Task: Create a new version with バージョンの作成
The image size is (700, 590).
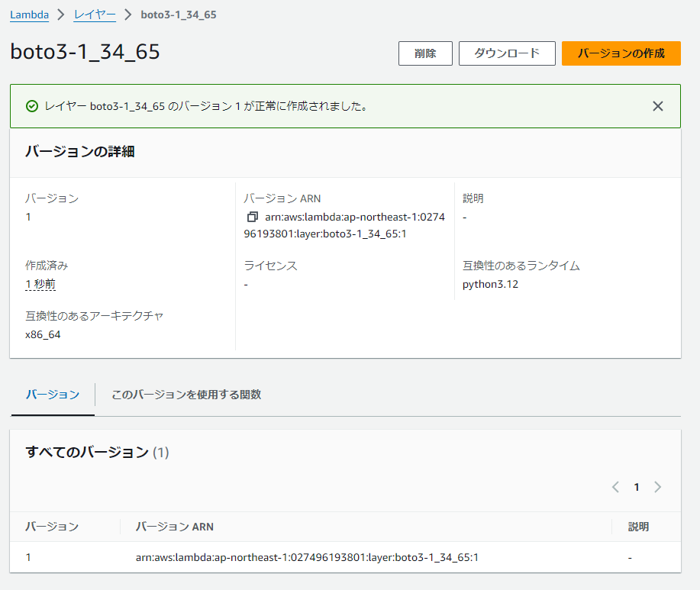Action: 621,53
